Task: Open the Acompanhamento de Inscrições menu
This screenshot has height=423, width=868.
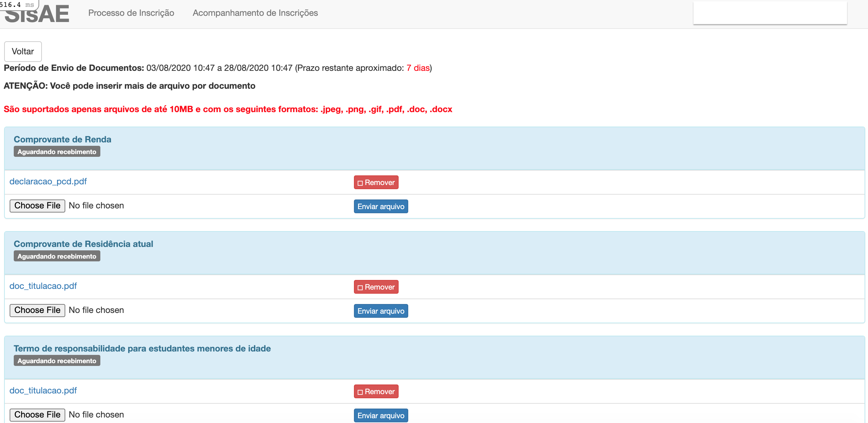Action: tap(255, 13)
